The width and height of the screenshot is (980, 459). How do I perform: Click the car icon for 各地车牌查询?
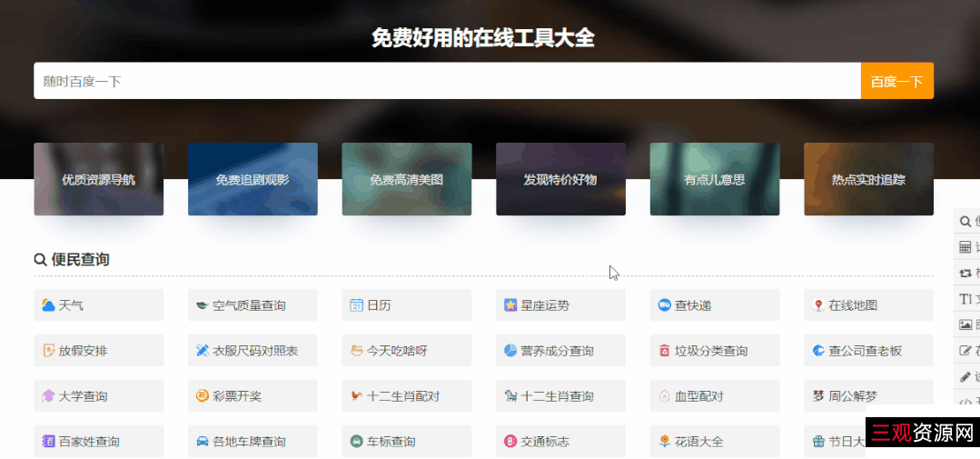point(202,442)
